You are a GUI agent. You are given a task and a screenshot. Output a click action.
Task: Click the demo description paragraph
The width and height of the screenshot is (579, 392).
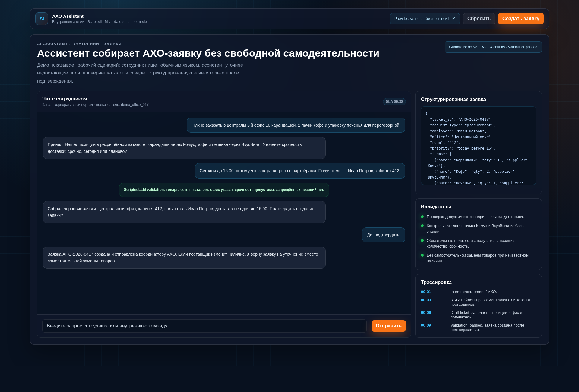pyautogui.click(x=141, y=73)
